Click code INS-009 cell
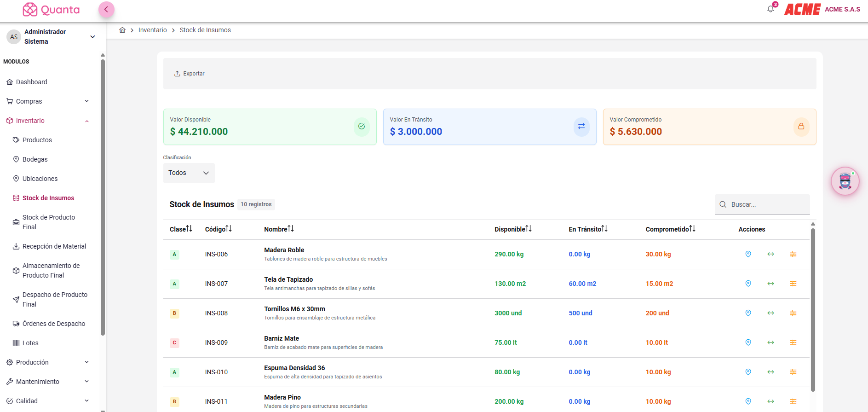Image resolution: width=868 pixels, height=412 pixels. (216, 342)
